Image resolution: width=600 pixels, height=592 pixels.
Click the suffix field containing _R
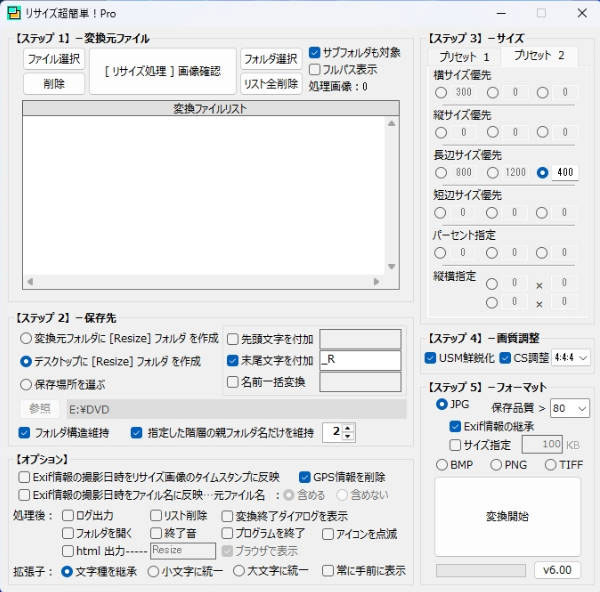(360, 360)
